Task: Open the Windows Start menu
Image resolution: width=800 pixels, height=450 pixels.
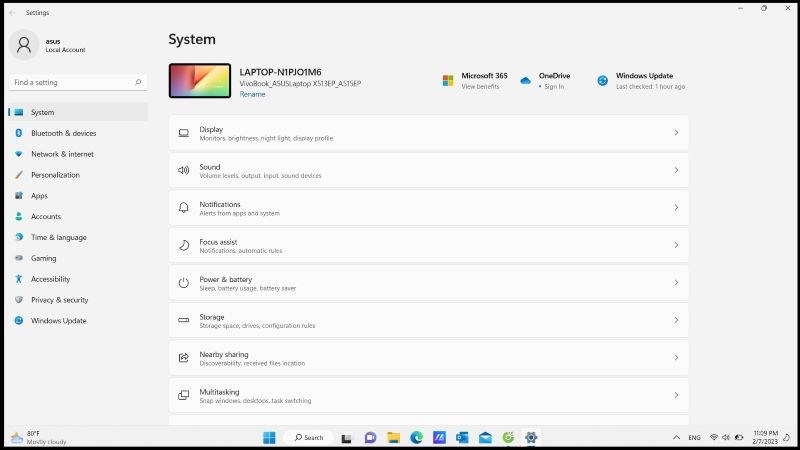Action: (269, 438)
